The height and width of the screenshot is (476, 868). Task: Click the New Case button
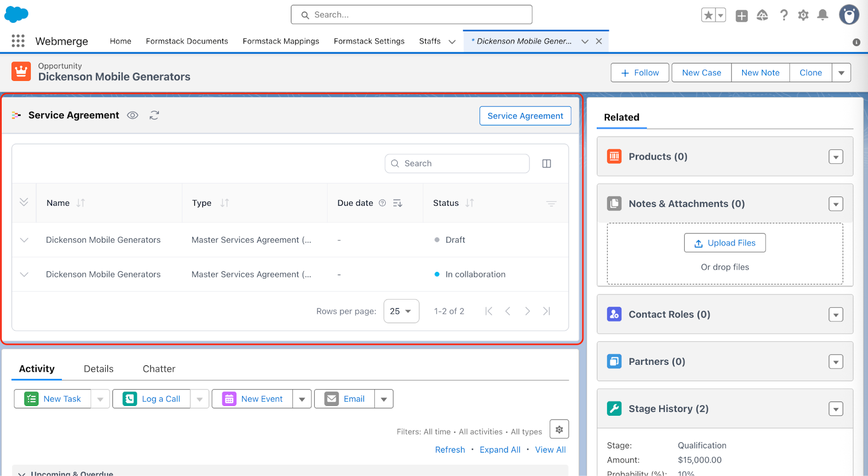point(701,73)
